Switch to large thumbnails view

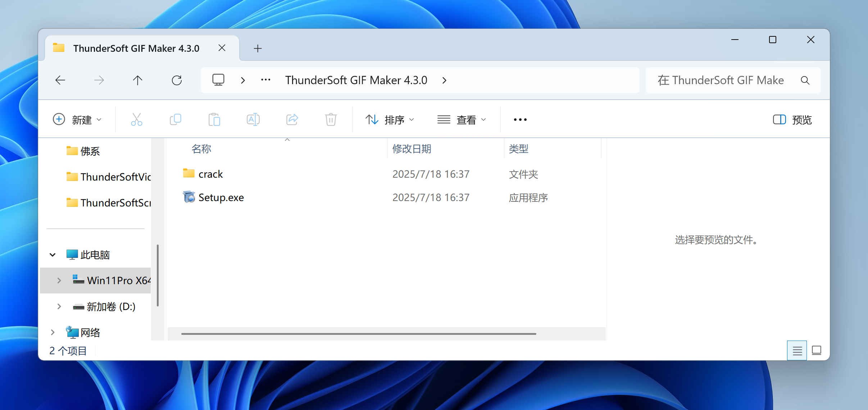[x=817, y=350]
